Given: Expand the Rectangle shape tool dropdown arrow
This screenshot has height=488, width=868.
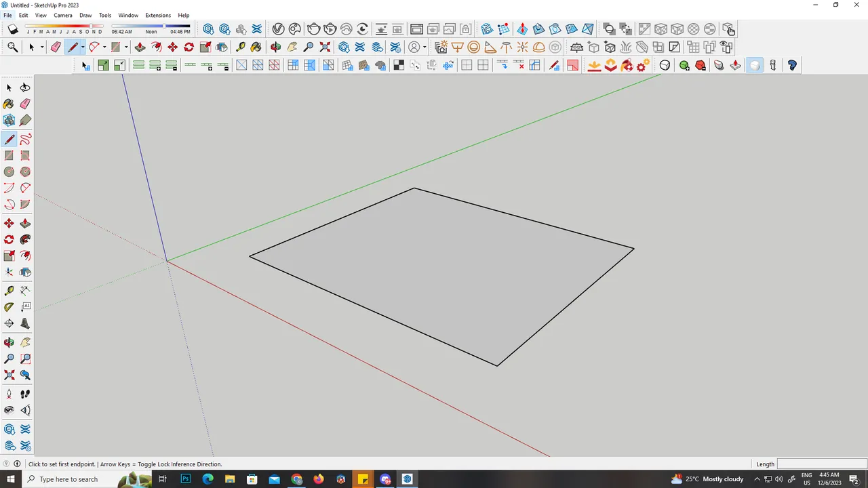Looking at the screenshot, I should click(x=126, y=47).
